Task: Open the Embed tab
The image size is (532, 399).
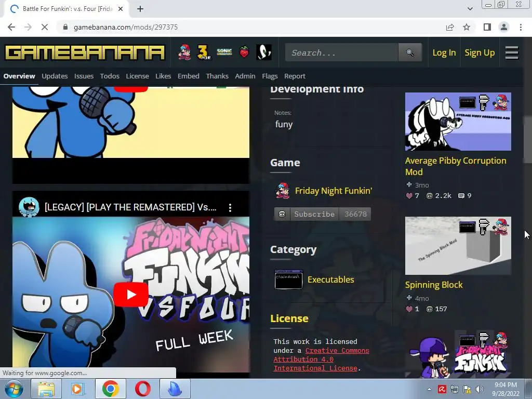Action: (x=188, y=76)
